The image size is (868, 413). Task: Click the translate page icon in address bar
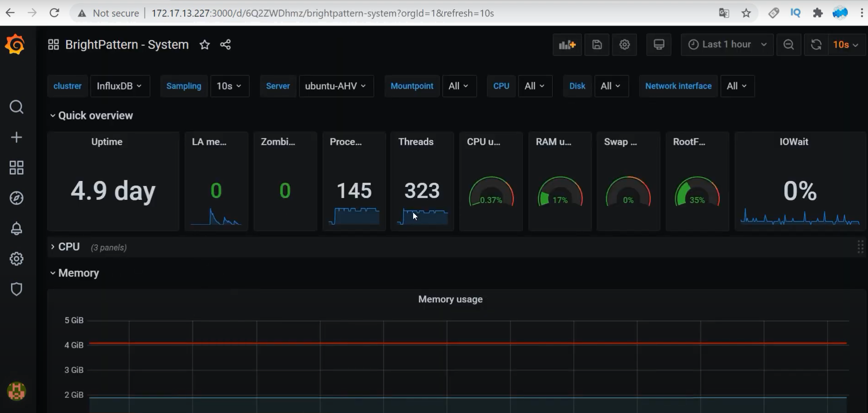(x=724, y=13)
